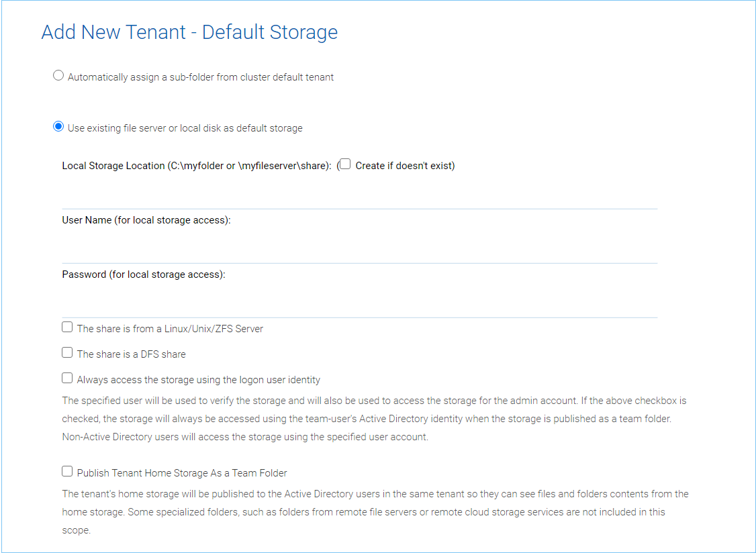
Task: Click the 'Publish Tenant Home Storage As a Team Folder' label text
Action: coord(182,473)
